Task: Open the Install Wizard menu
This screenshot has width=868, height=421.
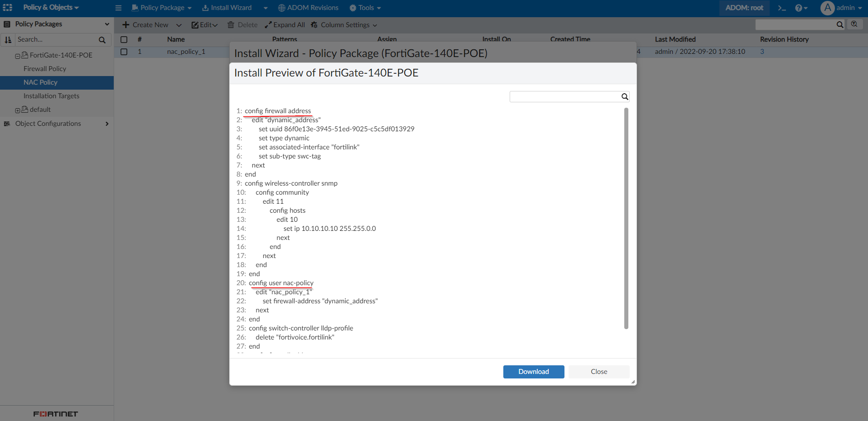Action: point(227,8)
